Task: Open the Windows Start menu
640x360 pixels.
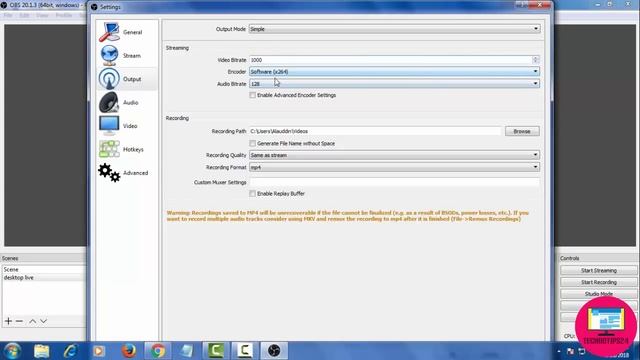Action: coord(12,351)
